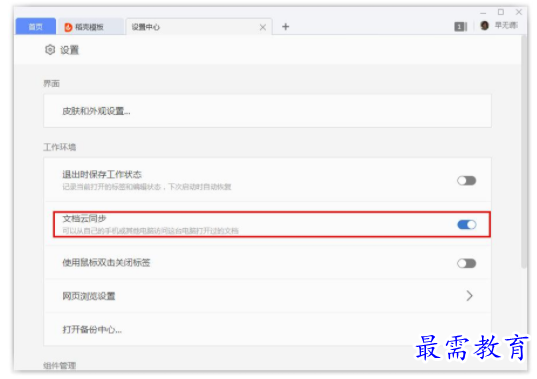Open the 稻壳模板 tab
The height and width of the screenshot is (379, 537).
(x=90, y=27)
